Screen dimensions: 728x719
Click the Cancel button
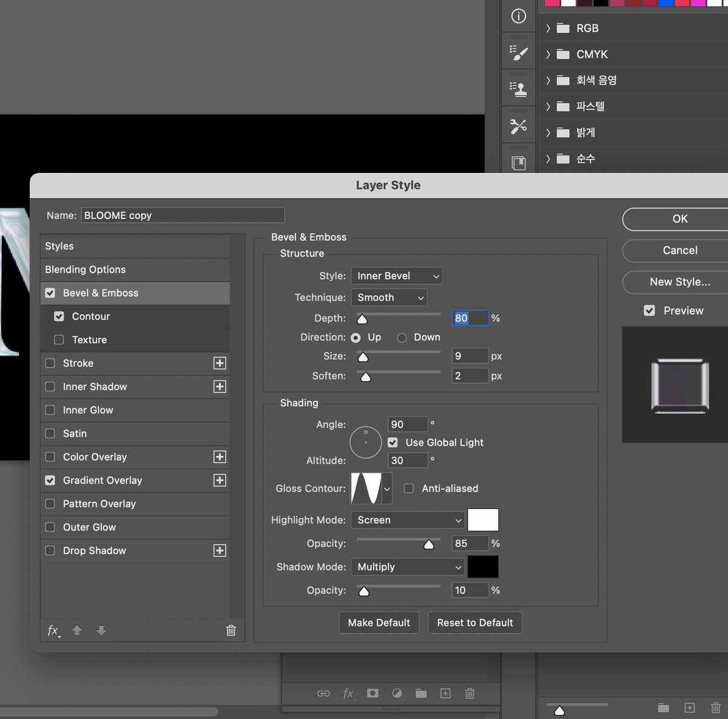pos(680,251)
